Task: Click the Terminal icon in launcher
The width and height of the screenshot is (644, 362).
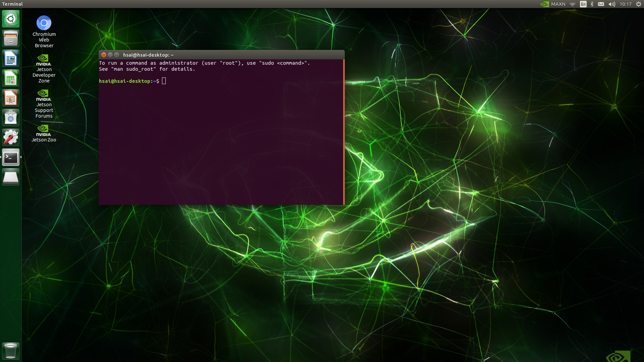Action: pyautogui.click(x=11, y=157)
